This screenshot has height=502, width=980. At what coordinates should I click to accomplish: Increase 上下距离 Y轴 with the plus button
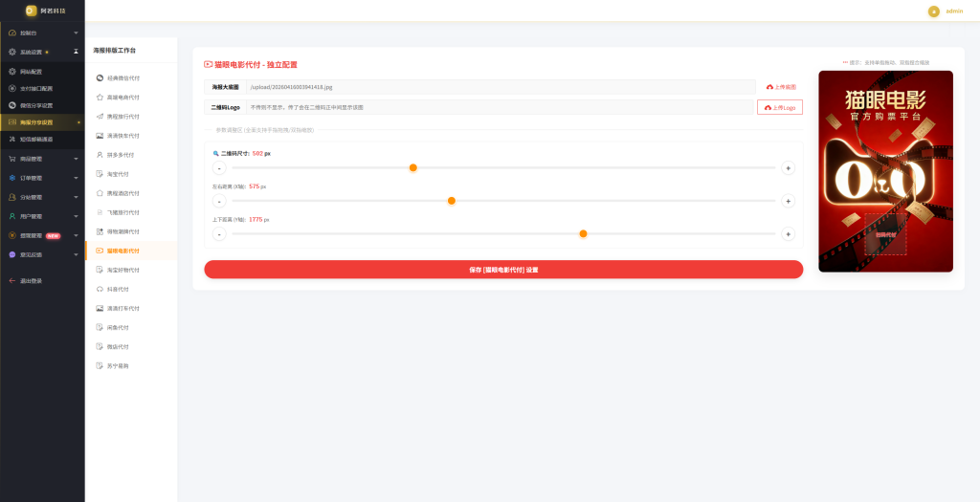789,234
